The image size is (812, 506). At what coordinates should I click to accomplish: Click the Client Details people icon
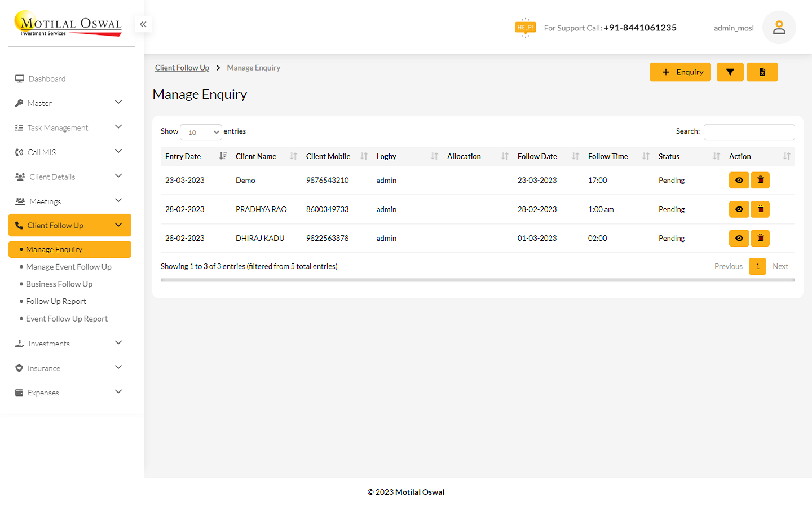[20, 177]
